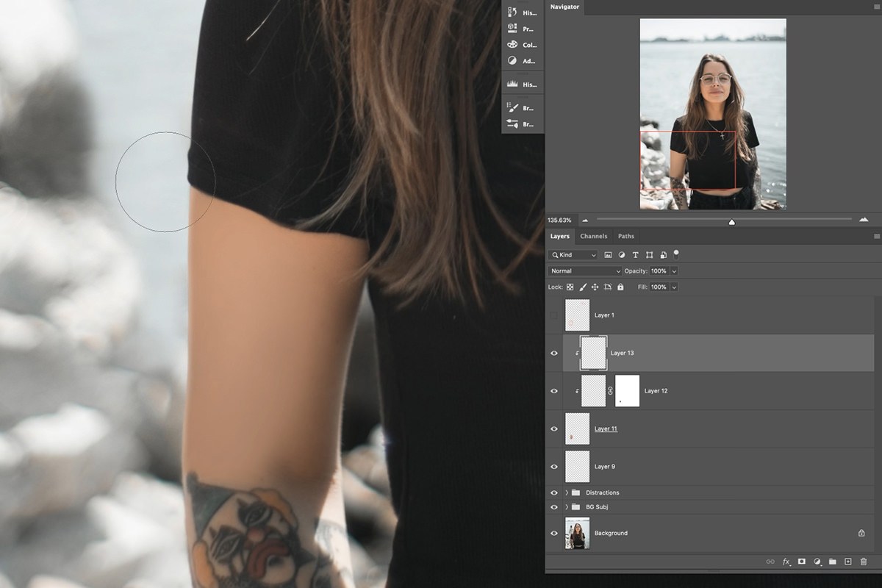Zoom in with large mountain icon in Navigator
Image resolution: width=882 pixels, height=588 pixels.
point(864,220)
